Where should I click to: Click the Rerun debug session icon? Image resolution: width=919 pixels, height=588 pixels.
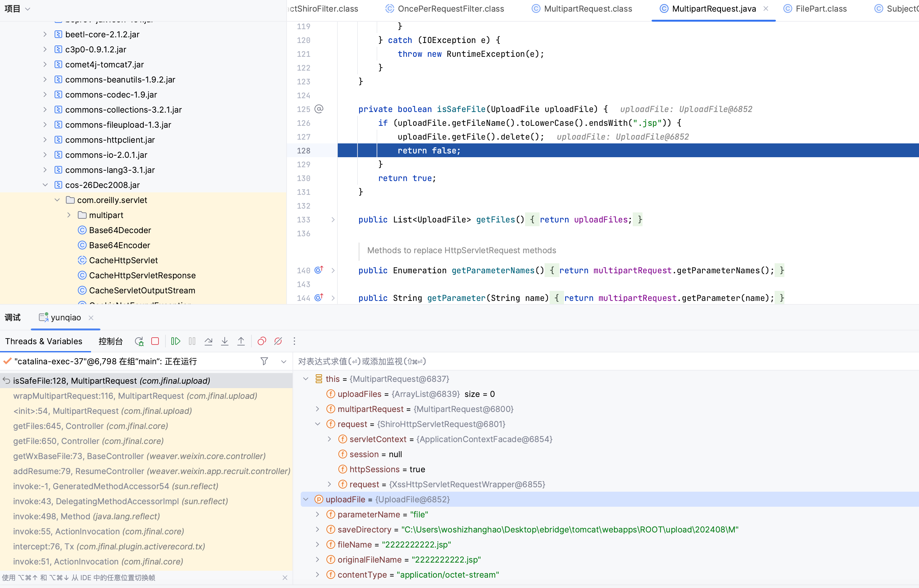(139, 341)
